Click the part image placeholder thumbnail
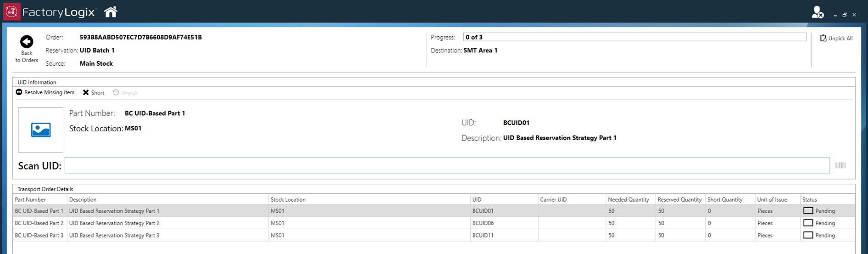 (40, 130)
